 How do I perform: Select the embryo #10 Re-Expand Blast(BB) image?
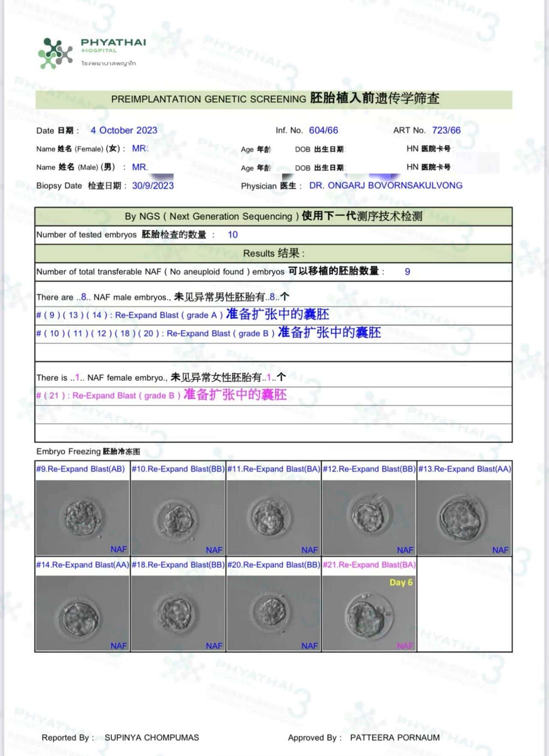point(178,518)
